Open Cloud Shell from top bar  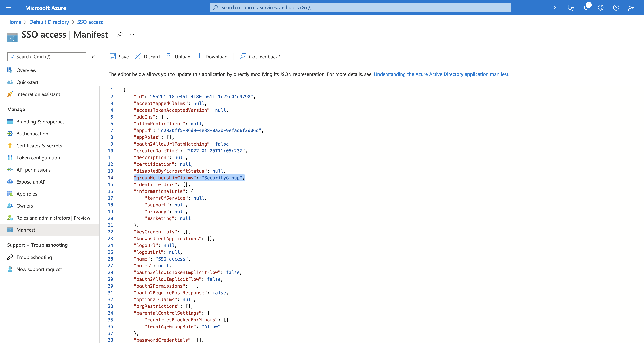(556, 8)
